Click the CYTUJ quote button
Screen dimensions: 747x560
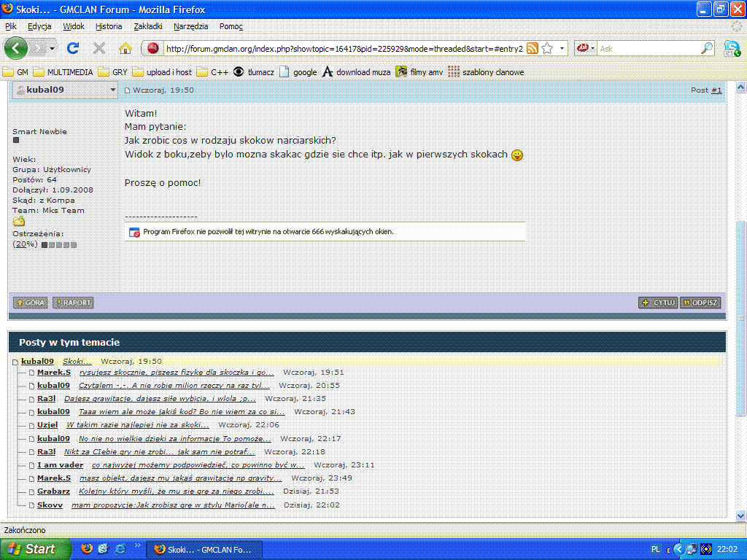658,303
